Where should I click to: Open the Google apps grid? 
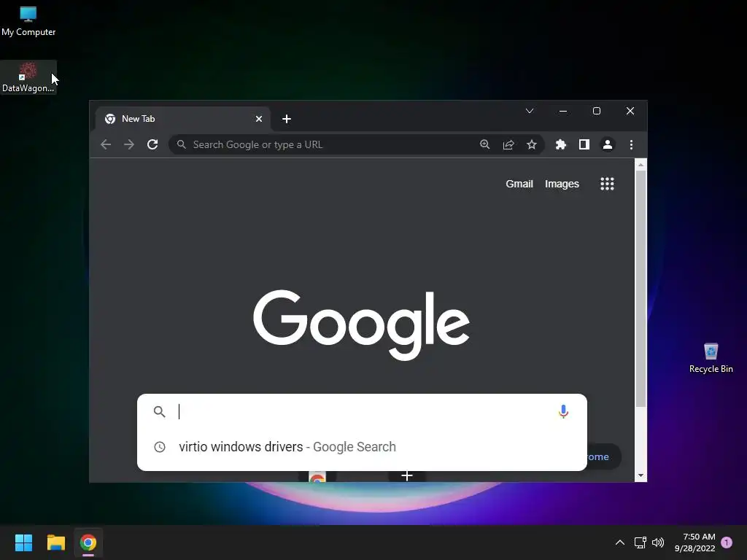(x=607, y=184)
